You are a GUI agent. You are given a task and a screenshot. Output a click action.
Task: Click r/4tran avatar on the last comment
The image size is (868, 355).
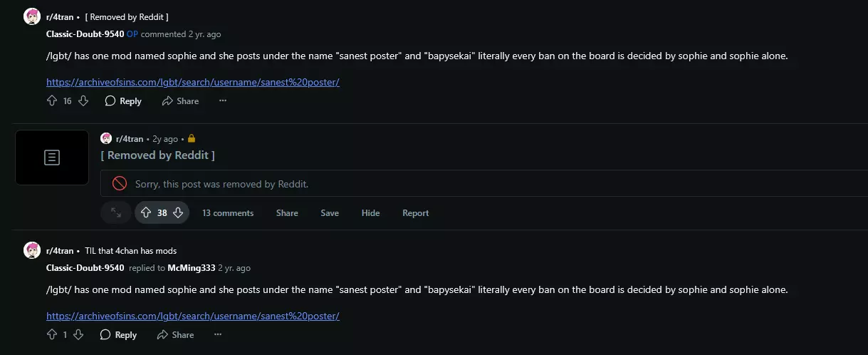(x=32, y=250)
